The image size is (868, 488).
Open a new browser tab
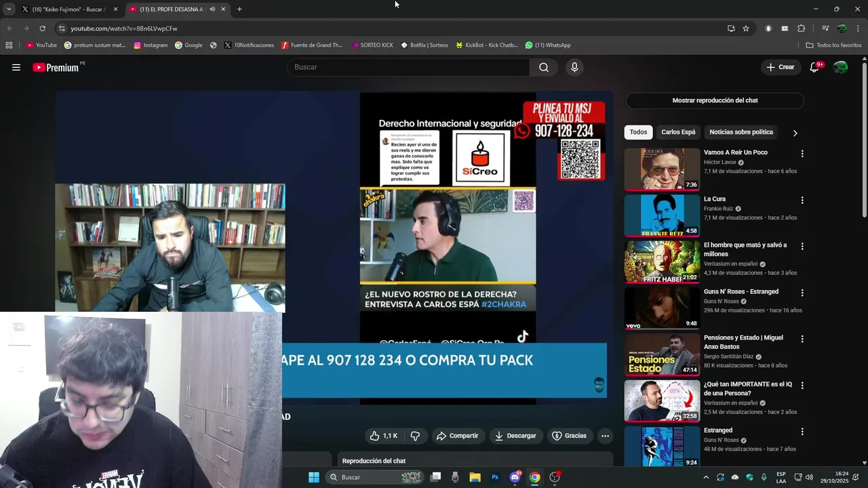pos(239,9)
